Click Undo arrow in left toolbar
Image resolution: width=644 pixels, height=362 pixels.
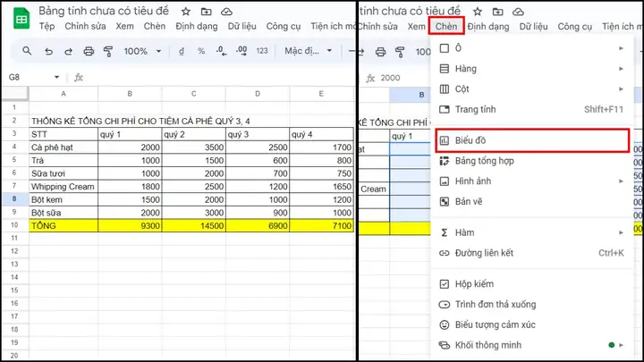(48, 51)
